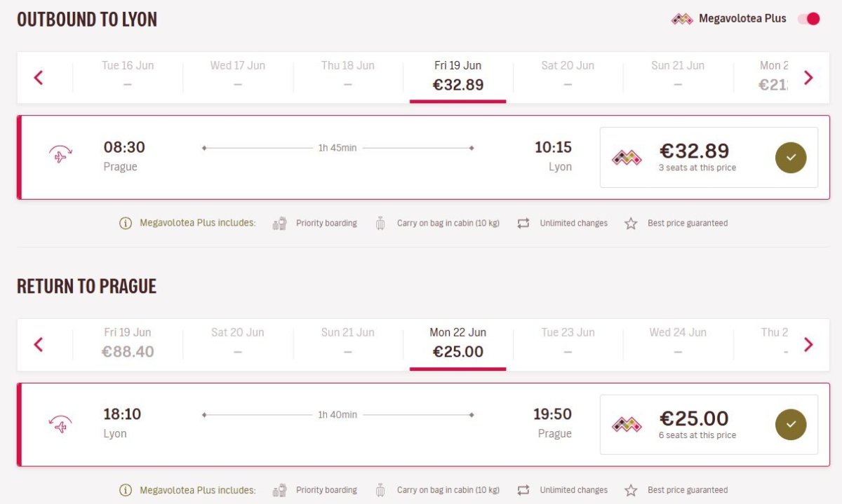Screen dimensions: 842x504
Task: Select Sat 20 Jun outbound date tab
Action: point(568,76)
